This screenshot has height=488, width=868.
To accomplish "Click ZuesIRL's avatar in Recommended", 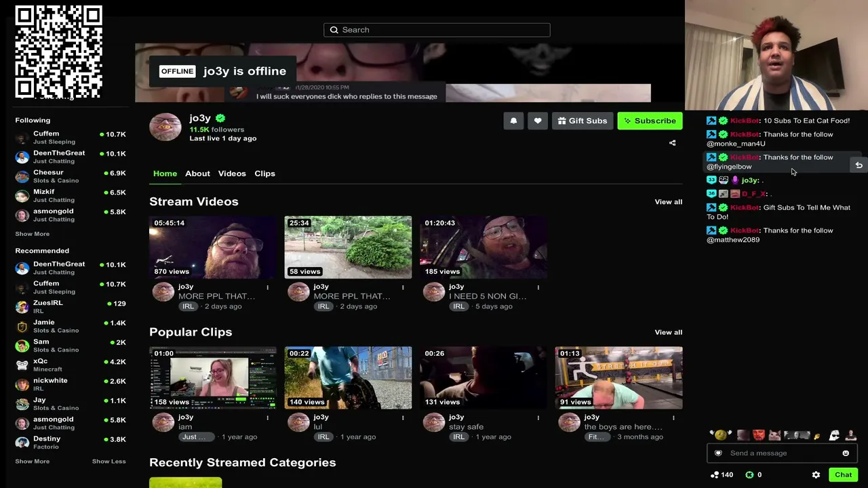I will pos(22,307).
